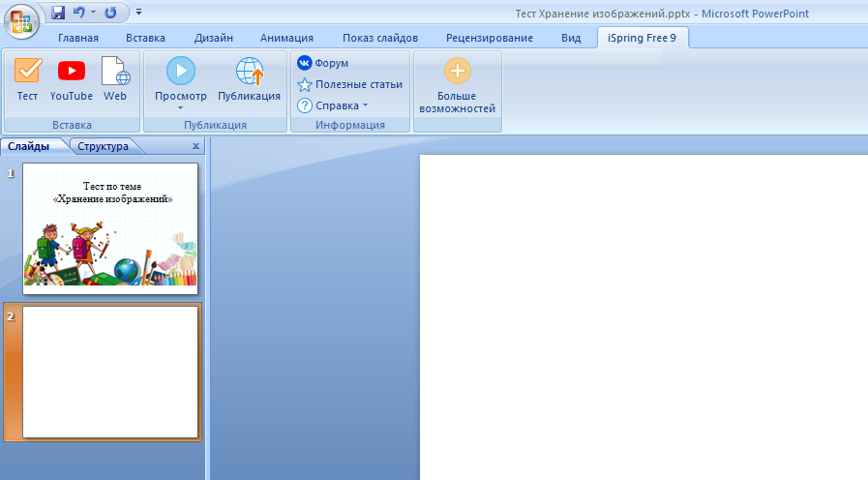Image resolution: width=868 pixels, height=480 pixels.
Task: Open Полезные статьи
Action: click(350, 85)
